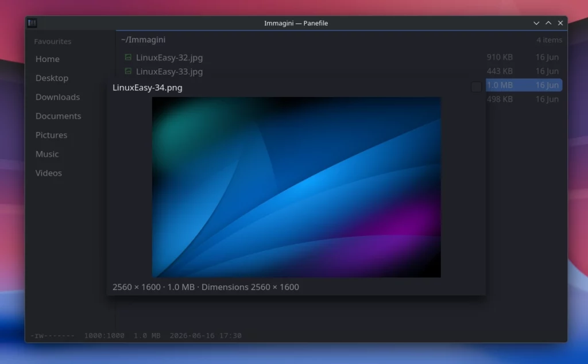Click the blue wallpaper preview image
Viewport: 588px width, 364px height.
(296, 187)
